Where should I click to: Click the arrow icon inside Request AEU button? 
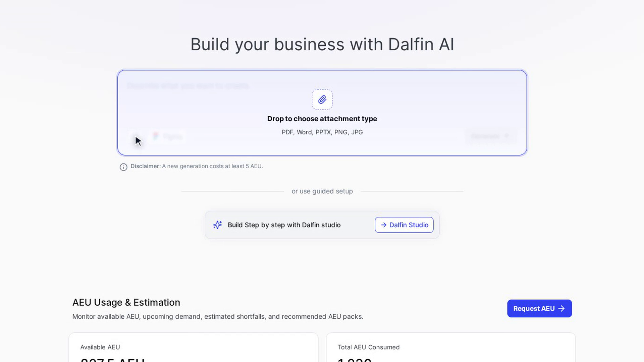point(561,308)
